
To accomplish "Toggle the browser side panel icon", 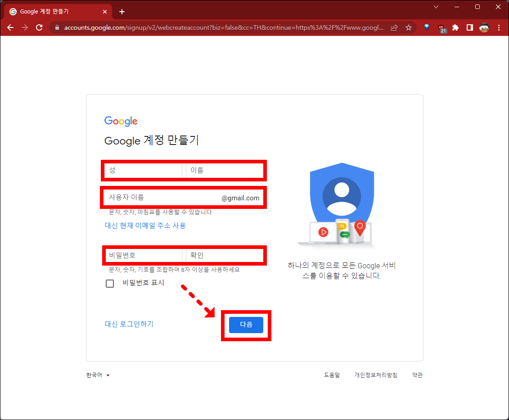I will 470,27.
